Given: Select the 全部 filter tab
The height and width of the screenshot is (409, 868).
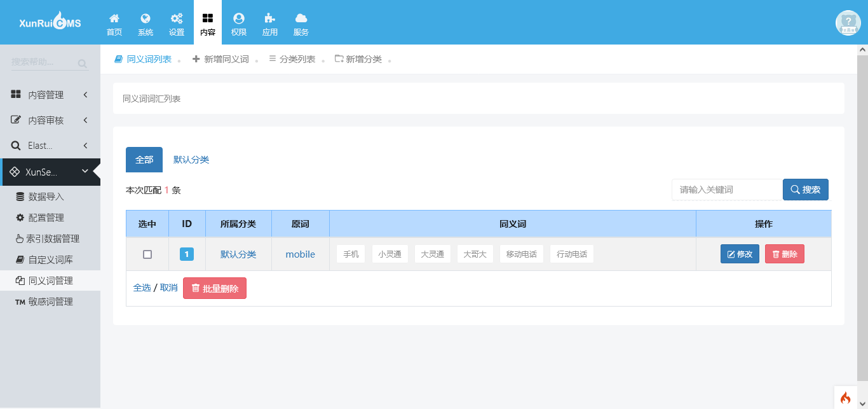Looking at the screenshot, I should [144, 160].
